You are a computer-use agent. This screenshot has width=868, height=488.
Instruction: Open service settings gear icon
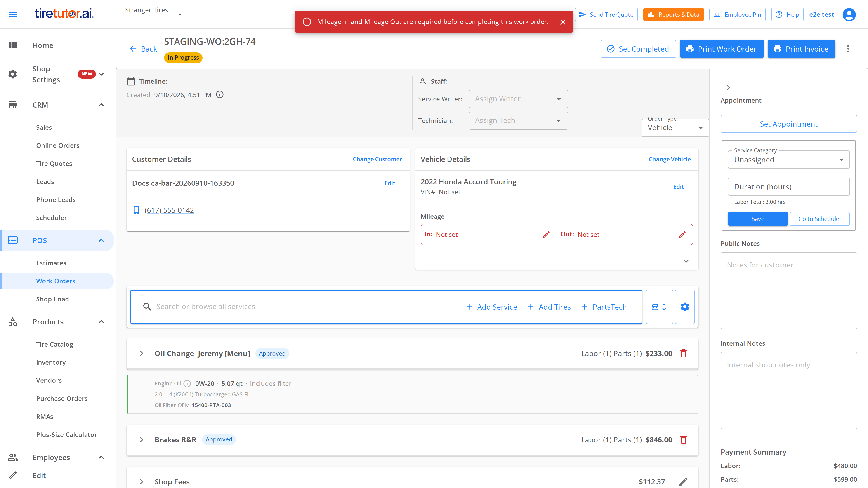tap(685, 307)
